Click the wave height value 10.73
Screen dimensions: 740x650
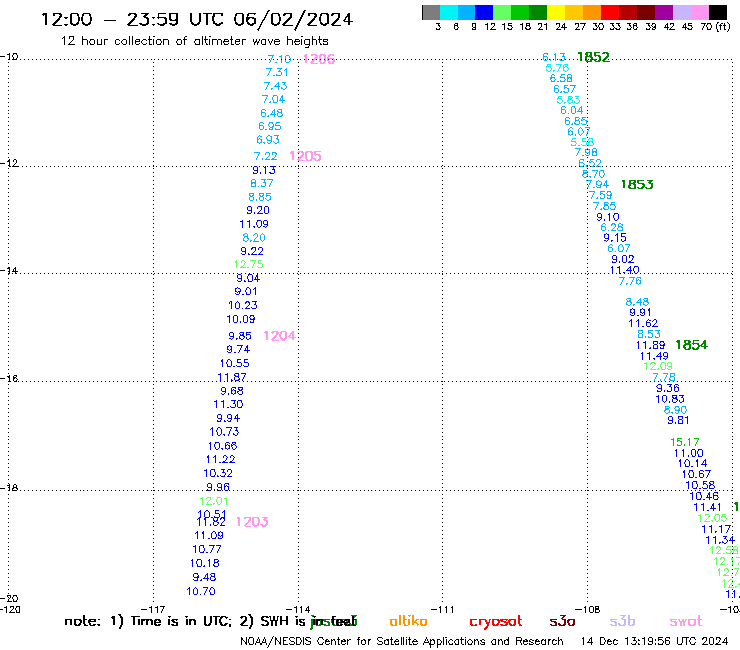[x=224, y=431]
